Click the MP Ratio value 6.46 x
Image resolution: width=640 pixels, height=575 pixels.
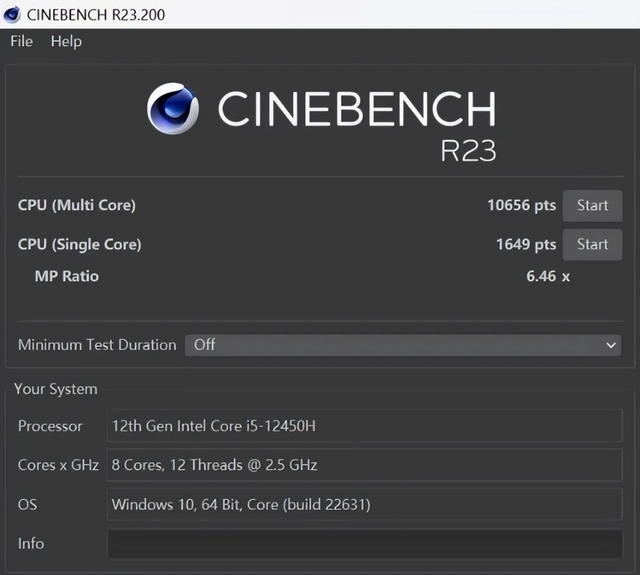tap(548, 276)
